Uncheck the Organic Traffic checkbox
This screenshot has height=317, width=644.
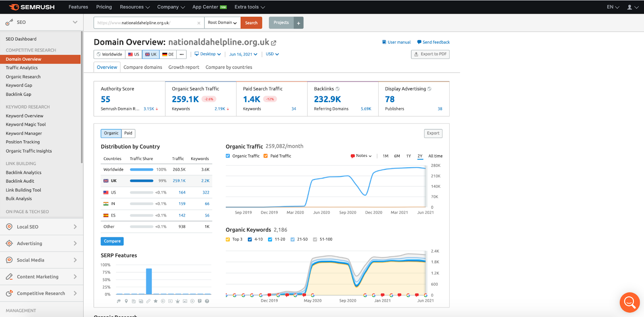[x=228, y=156]
